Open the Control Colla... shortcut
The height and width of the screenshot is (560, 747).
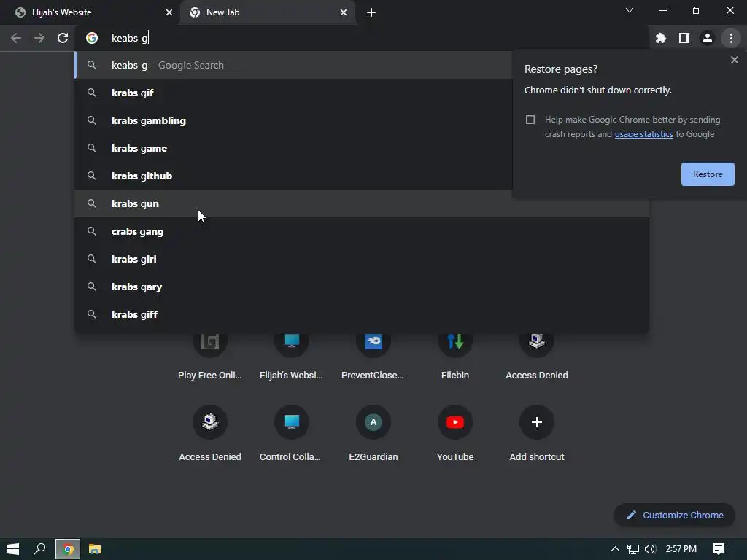[x=291, y=432]
